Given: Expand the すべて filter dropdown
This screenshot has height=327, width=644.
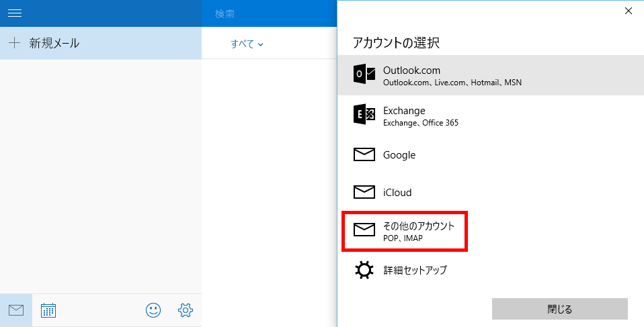Looking at the screenshot, I should [x=247, y=44].
